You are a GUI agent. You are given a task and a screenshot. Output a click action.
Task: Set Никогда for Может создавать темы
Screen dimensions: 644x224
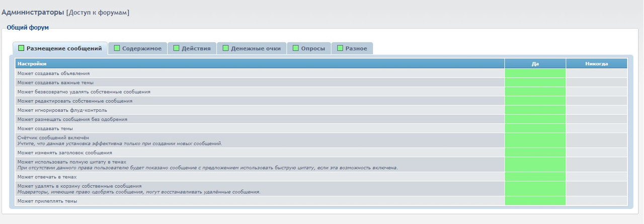coord(597,128)
